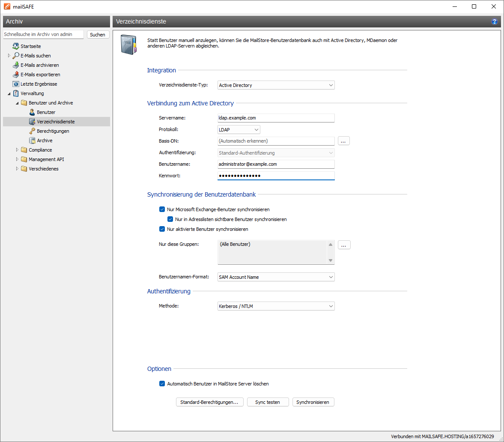Image resolution: width=504 pixels, height=442 pixels.
Task: Click the Berechtigungen key icon
Action: (32, 131)
